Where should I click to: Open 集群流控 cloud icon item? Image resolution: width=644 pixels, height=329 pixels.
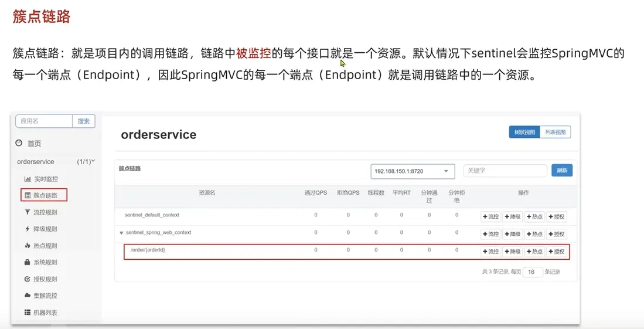pos(28,296)
